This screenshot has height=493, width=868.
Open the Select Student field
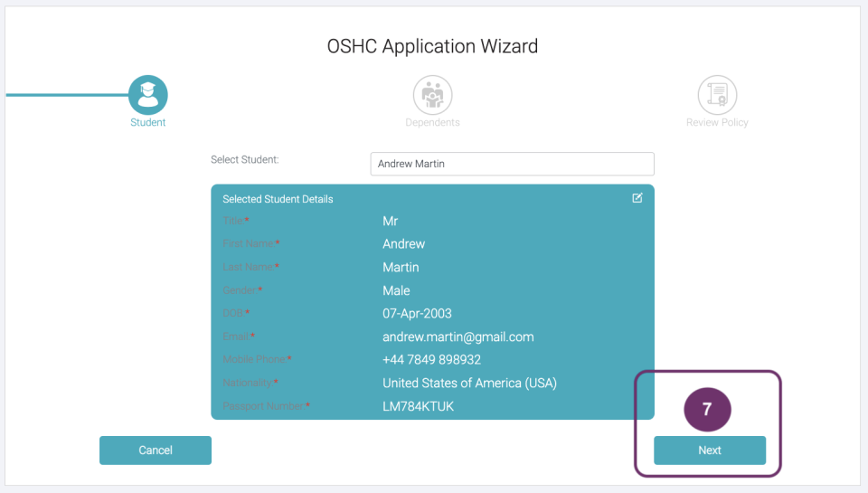pyautogui.click(x=512, y=164)
